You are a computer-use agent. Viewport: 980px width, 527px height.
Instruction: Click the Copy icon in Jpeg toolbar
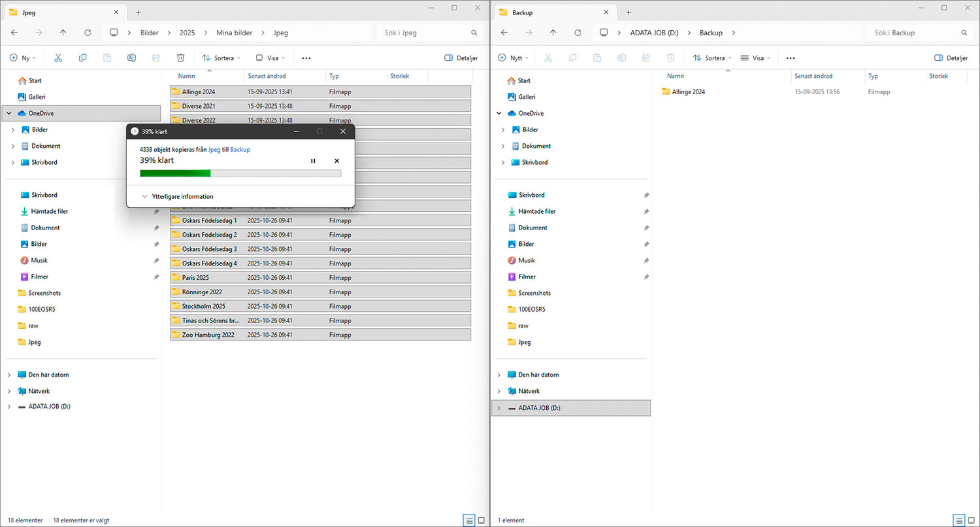point(82,58)
